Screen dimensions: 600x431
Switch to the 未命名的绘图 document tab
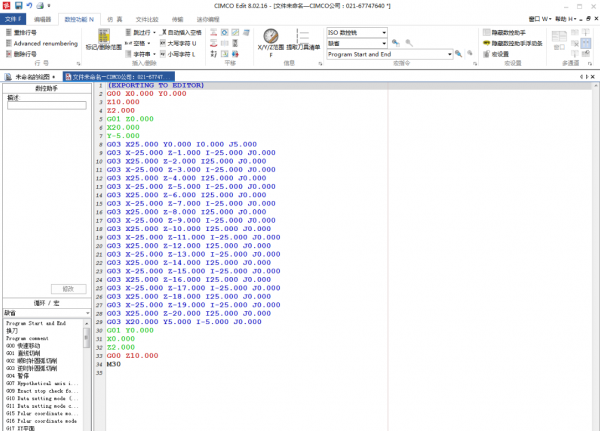click(31, 77)
